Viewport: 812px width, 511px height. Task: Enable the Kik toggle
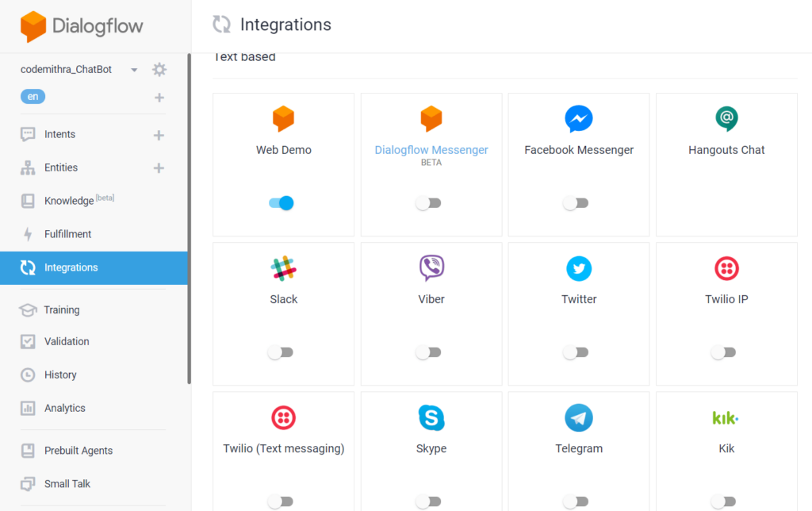[x=723, y=501]
